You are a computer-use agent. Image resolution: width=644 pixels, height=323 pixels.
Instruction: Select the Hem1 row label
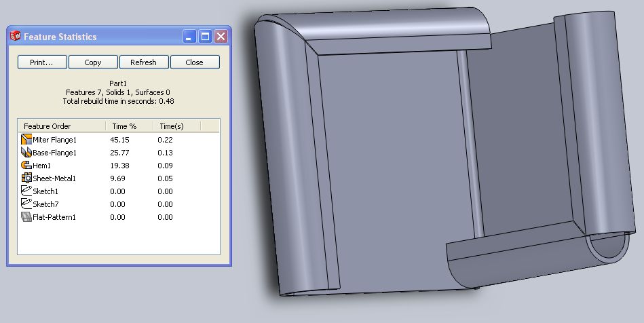[x=42, y=166]
